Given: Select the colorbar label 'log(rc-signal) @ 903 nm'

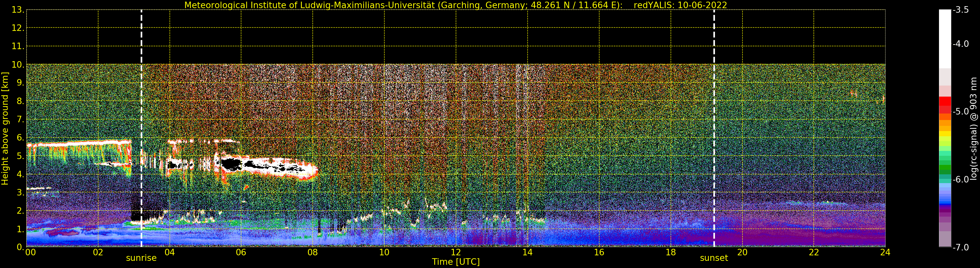Looking at the screenshot, I should pyautogui.click(x=973, y=128).
